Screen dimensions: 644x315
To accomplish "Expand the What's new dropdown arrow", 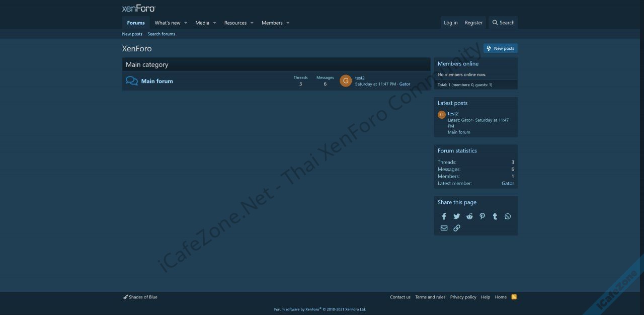I will click(x=186, y=23).
